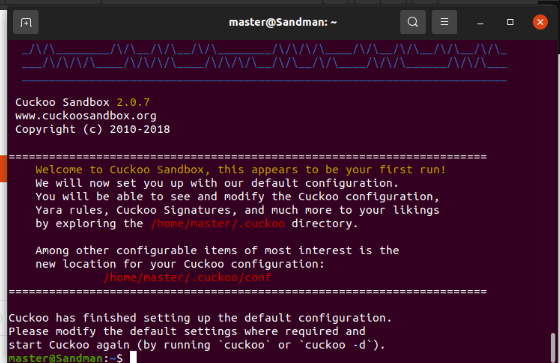Open terminal search
Screen dimensions: 560x363
pyautogui.click(x=413, y=22)
